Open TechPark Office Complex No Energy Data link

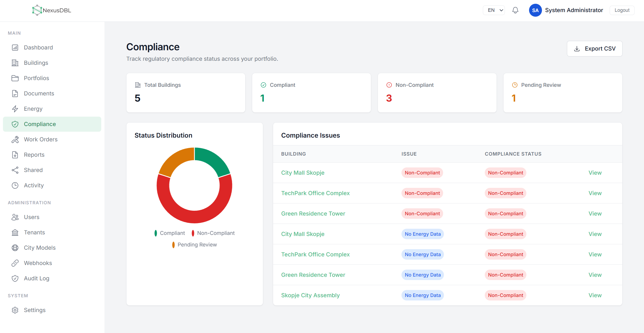pos(315,255)
